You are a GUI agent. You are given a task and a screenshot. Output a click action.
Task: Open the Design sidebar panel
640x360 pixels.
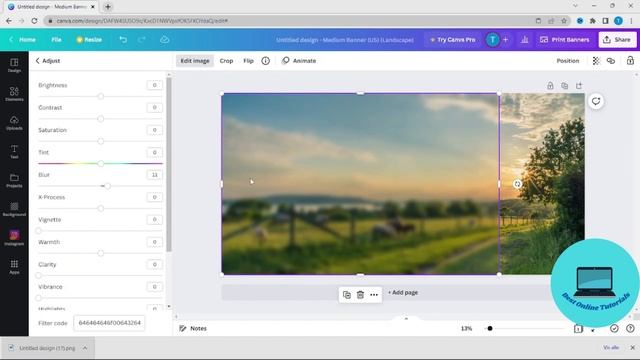click(14, 65)
